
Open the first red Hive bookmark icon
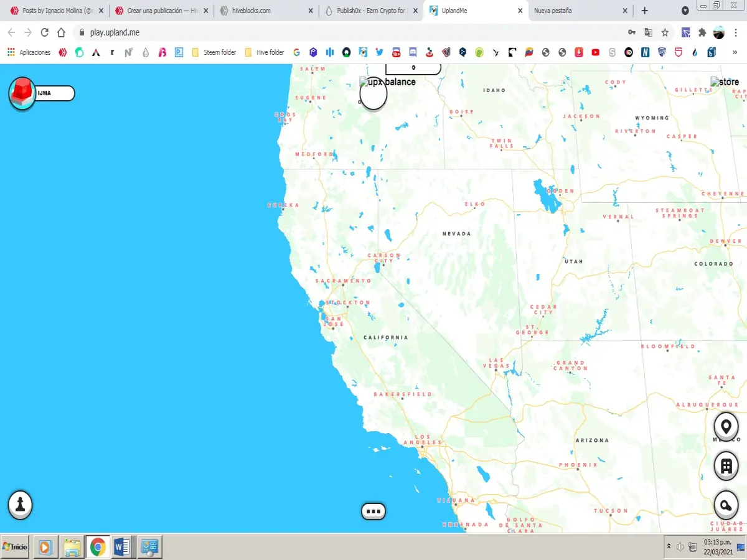tap(62, 52)
